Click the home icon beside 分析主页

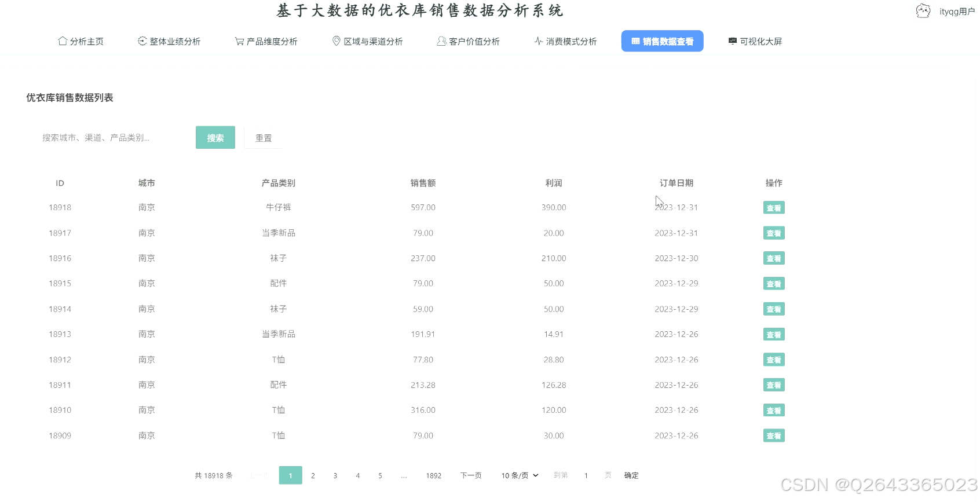tap(63, 41)
